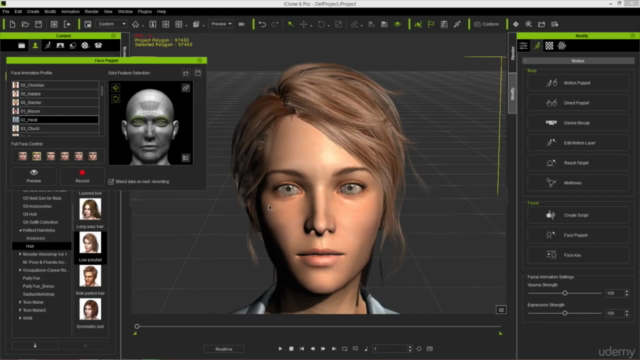Select the Scale tool in toolbar
This screenshot has height=360, width=640.
tap(338, 24)
